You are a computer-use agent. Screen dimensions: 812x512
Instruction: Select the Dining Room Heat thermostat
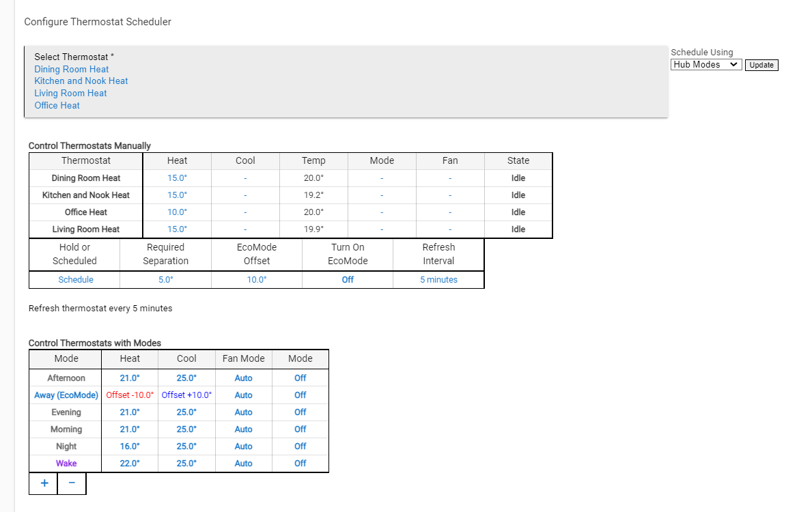71,69
